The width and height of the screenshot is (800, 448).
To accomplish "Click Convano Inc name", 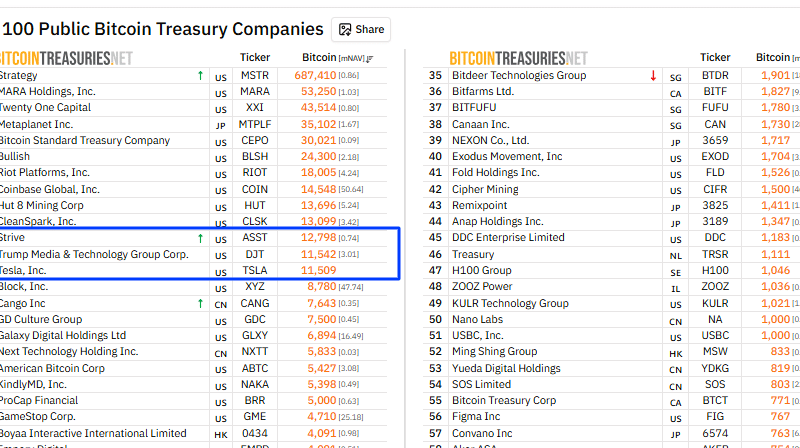I will tap(482, 433).
